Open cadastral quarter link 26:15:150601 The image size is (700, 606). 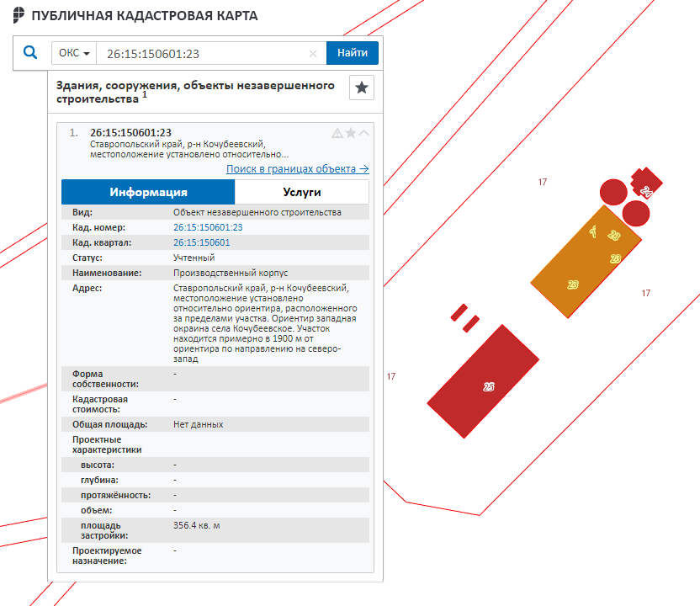201,243
